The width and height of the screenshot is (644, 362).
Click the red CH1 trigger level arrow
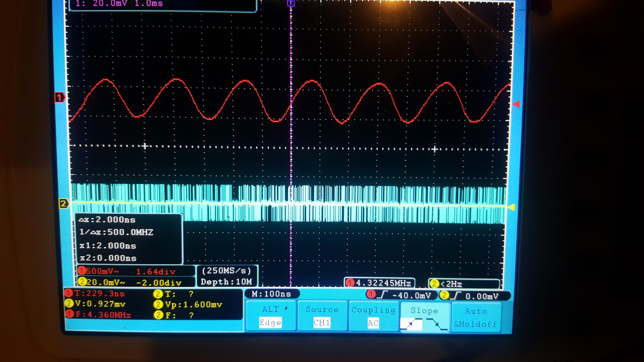click(516, 104)
